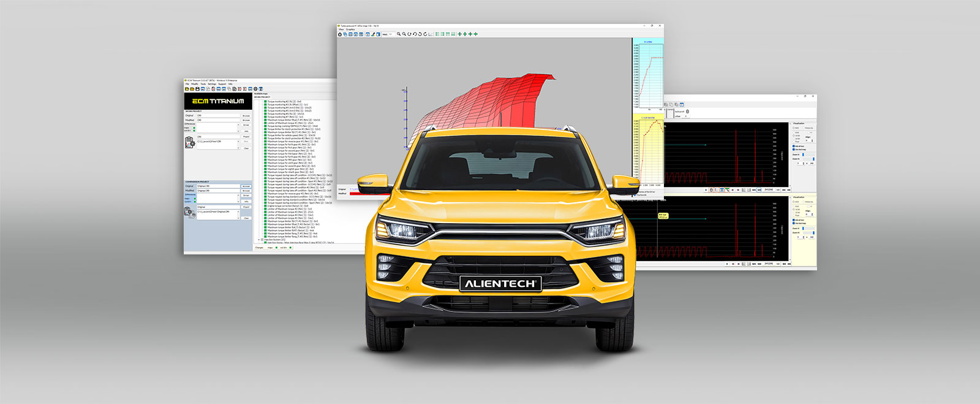Image resolution: width=980 pixels, height=404 pixels.
Task: Click Browse next to Work Project Original field
Action: (x=246, y=116)
